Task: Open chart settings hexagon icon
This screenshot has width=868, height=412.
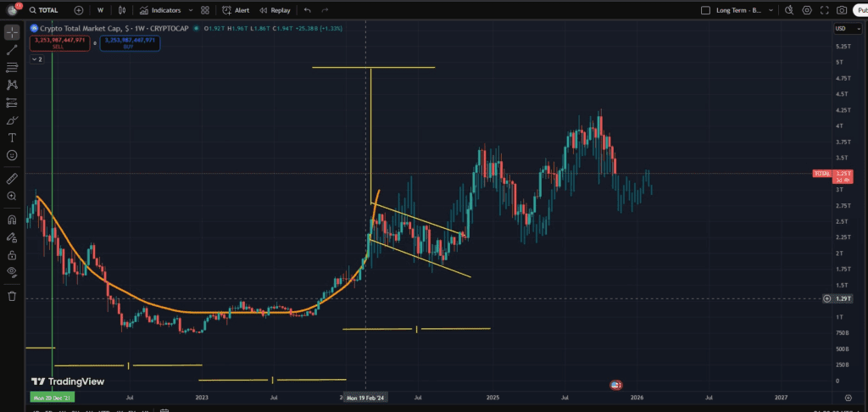Action: pyautogui.click(x=807, y=10)
